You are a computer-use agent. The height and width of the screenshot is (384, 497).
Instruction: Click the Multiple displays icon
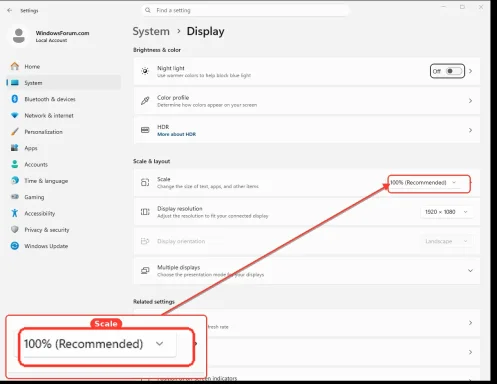pos(145,270)
